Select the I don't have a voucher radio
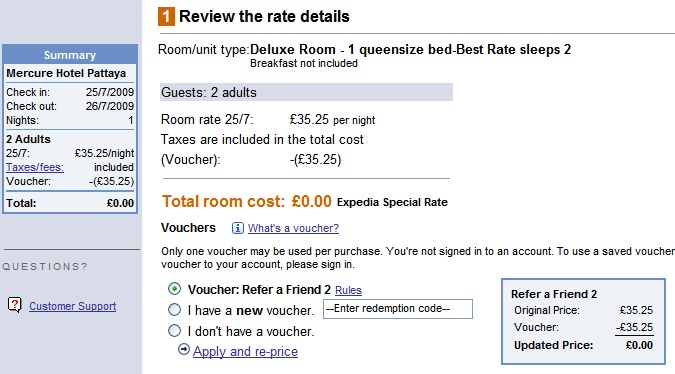The image size is (675, 374). (x=174, y=331)
